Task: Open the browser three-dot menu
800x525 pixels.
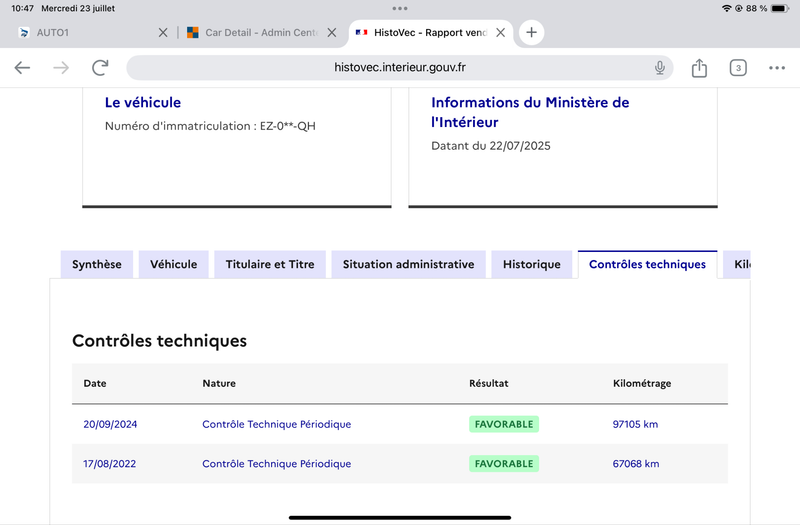Action: click(x=777, y=68)
